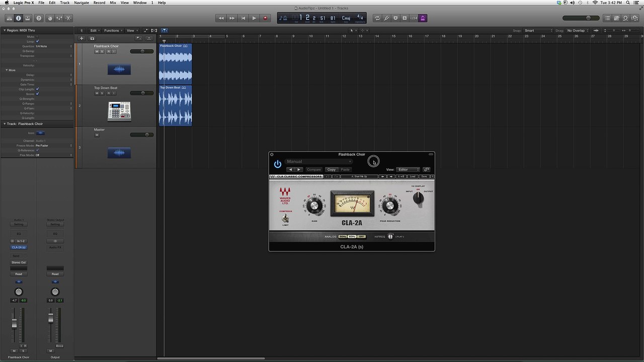The width and height of the screenshot is (644, 362).
Task: Mute the Flashback Choir track
Action: tap(97, 51)
